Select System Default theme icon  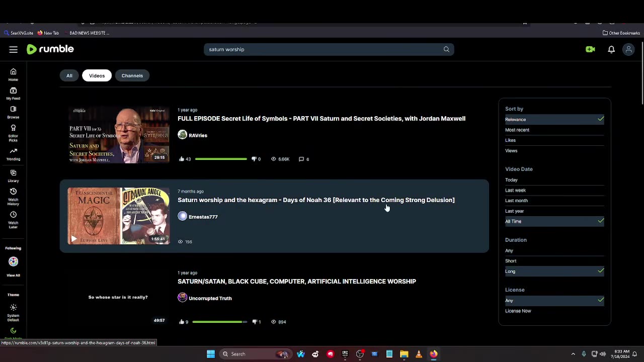(13, 307)
